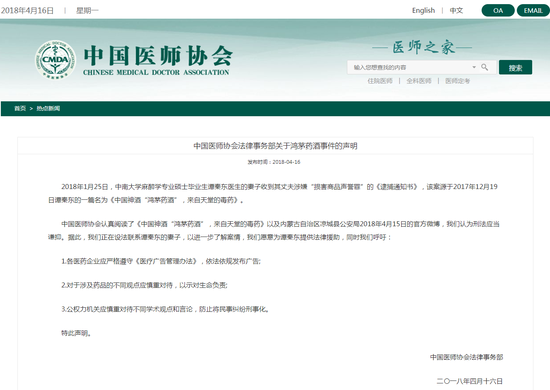Click point 2 about 涉及药品的不同观点
This screenshot has height=390, width=550.
click(x=144, y=285)
